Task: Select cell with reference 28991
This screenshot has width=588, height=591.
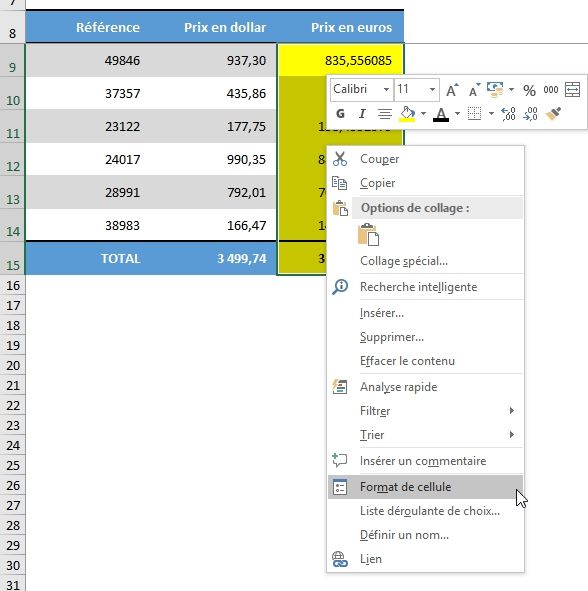Action: point(89,192)
